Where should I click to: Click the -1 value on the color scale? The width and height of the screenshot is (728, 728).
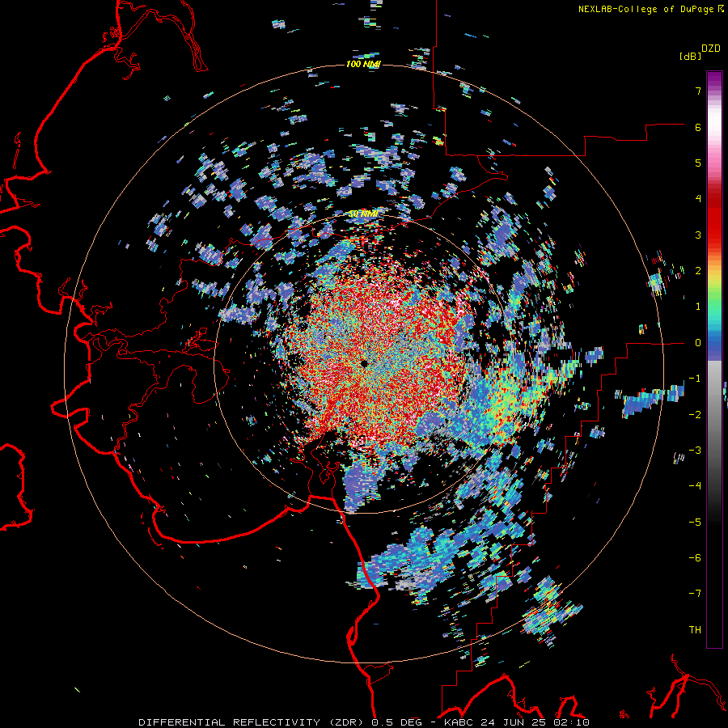695,379
